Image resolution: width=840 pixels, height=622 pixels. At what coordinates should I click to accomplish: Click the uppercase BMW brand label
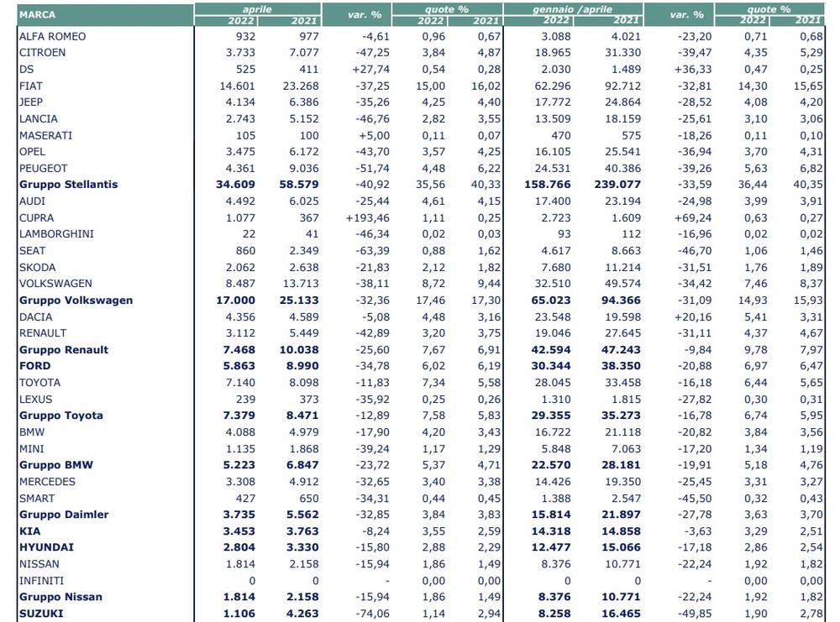click(32, 432)
